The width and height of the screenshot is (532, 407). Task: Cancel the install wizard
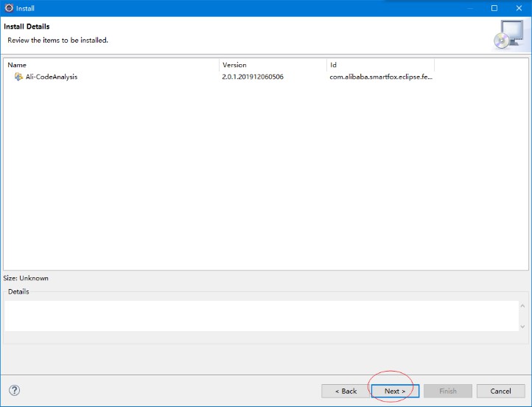[500, 391]
